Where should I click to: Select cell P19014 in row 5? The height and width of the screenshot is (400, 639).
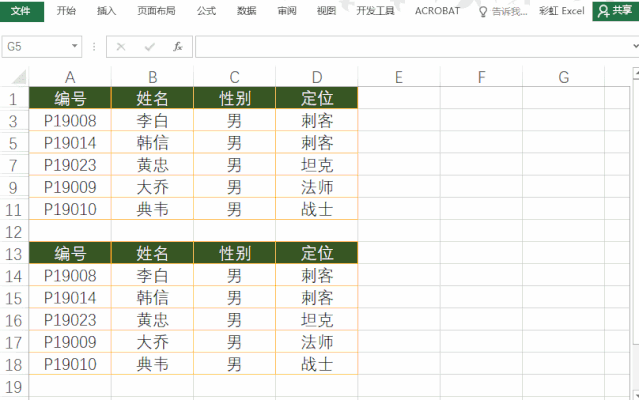pos(70,143)
